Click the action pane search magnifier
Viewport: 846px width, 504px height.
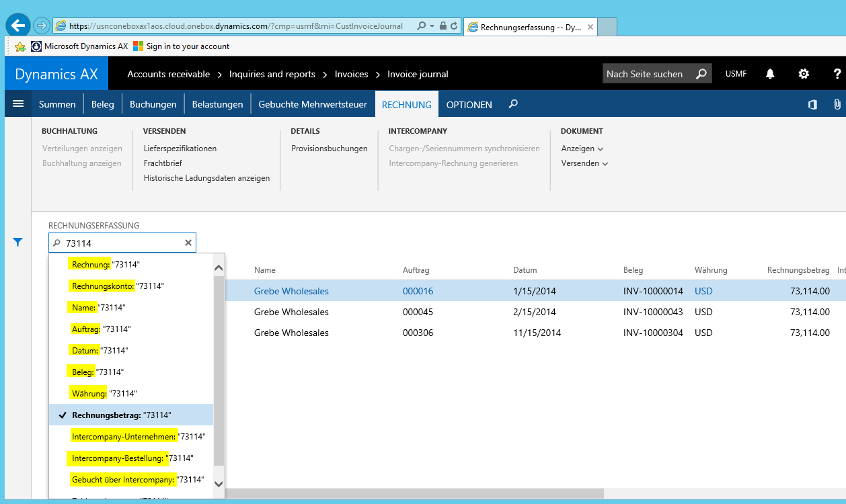coord(513,104)
